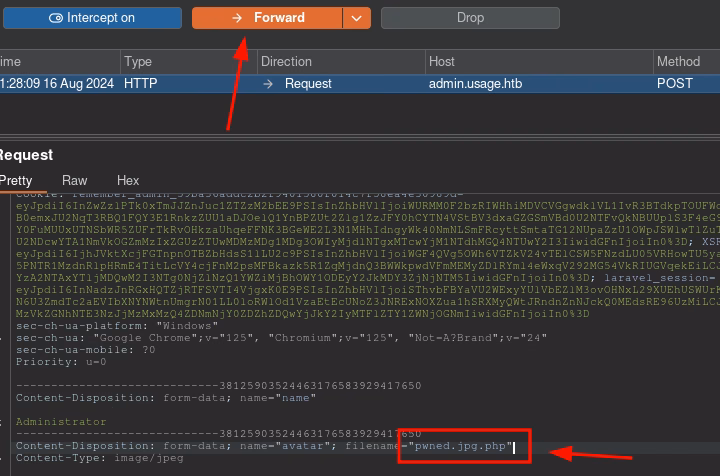Click the Administrator value line

click(61, 421)
